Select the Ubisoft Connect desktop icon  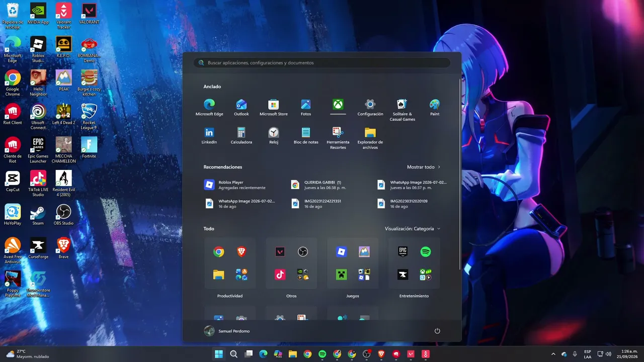point(38,117)
